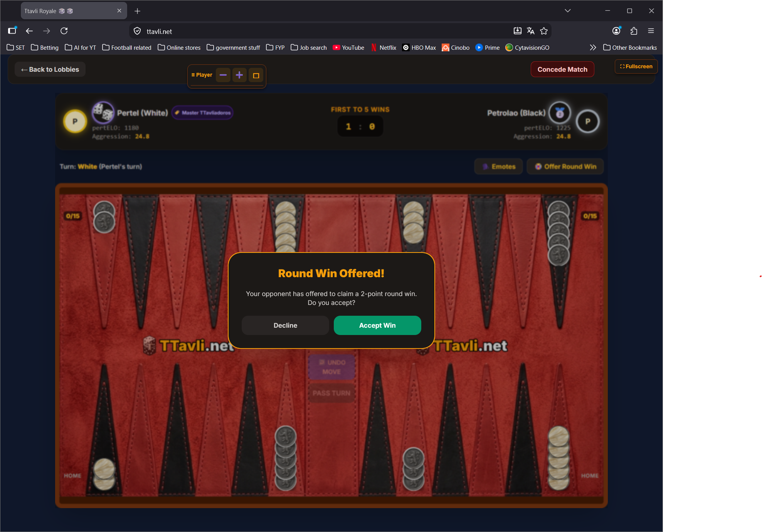Accept the offered round win
Screen dimensions: 762x532
(377, 325)
